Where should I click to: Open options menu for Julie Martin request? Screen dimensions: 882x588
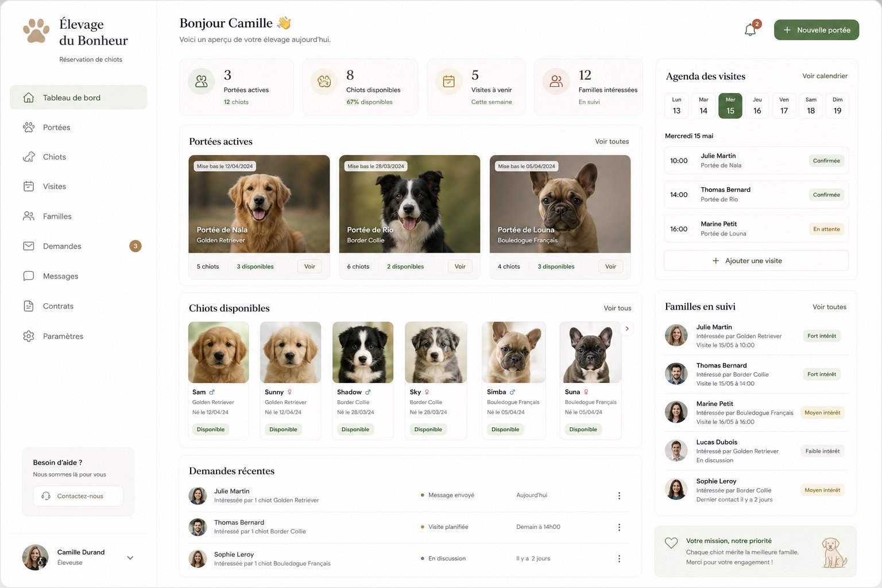tap(619, 496)
